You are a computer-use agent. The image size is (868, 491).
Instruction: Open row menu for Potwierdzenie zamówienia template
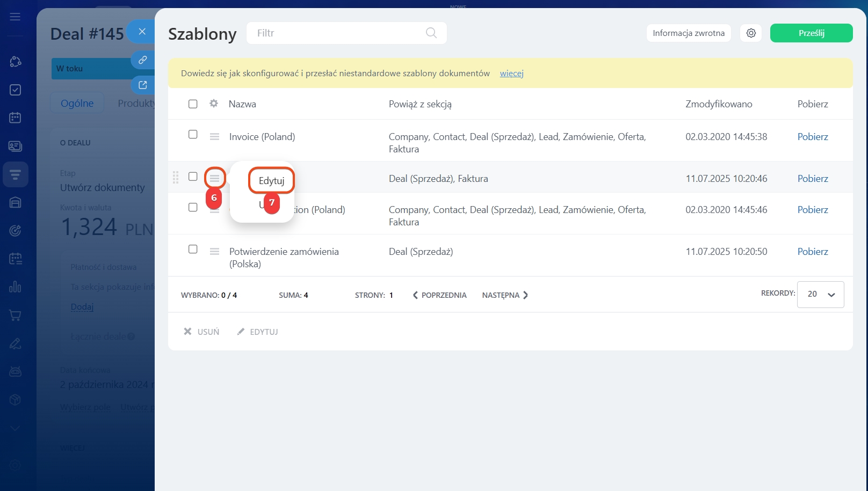[214, 252]
